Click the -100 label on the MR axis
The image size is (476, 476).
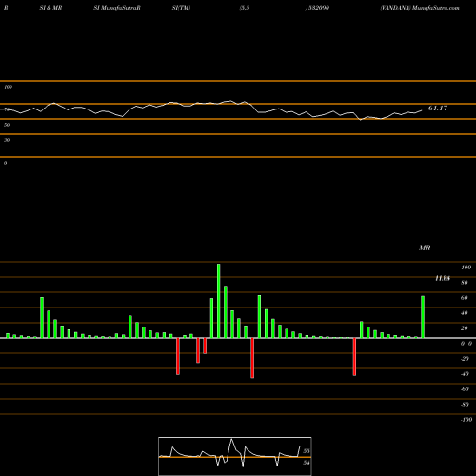pyautogui.click(x=466, y=420)
